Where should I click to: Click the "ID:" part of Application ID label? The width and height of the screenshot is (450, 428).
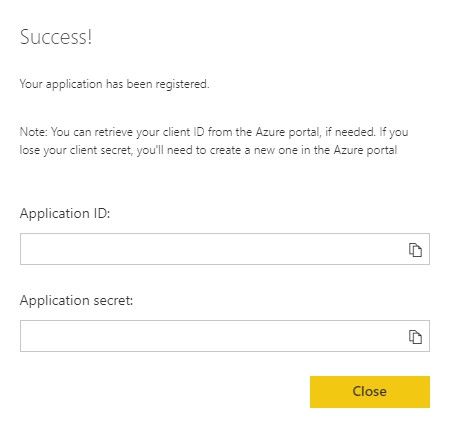(x=100, y=213)
